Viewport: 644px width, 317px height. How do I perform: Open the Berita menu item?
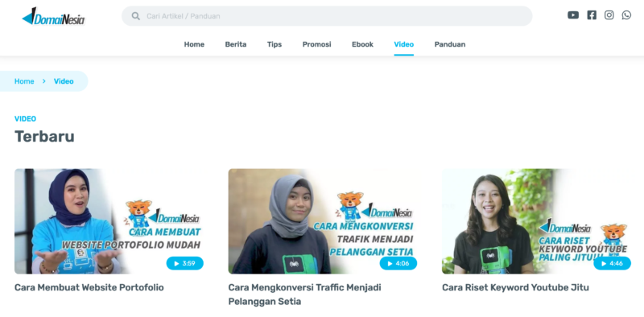[236, 44]
